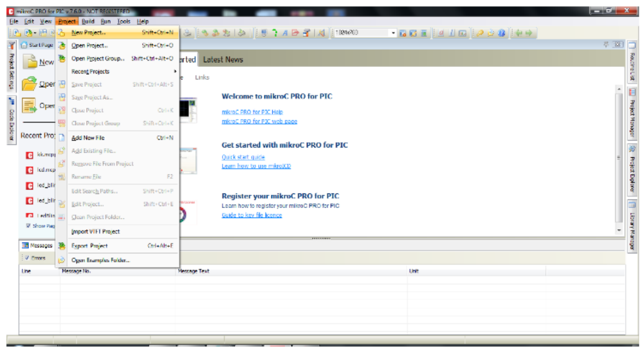Select the Messages tab in bottom panel
This screenshot has height=351, width=644.
coord(37,245)
